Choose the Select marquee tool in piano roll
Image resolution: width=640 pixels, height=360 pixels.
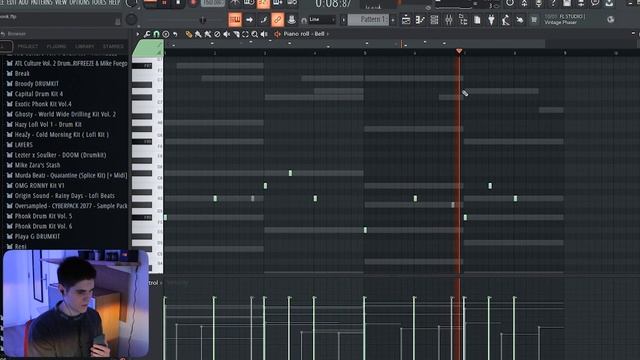tap(245, 34)
